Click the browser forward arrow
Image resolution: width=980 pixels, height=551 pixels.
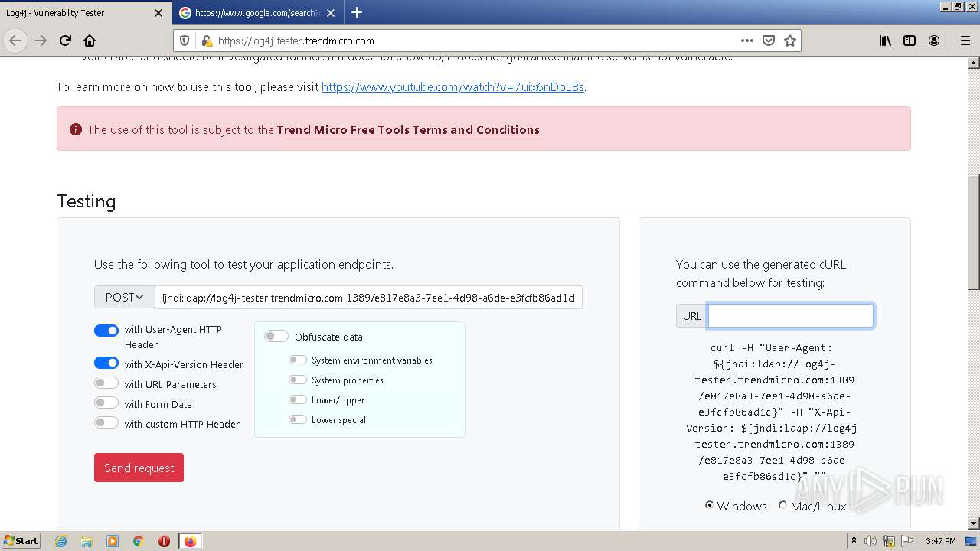click(x=41, y=41)
